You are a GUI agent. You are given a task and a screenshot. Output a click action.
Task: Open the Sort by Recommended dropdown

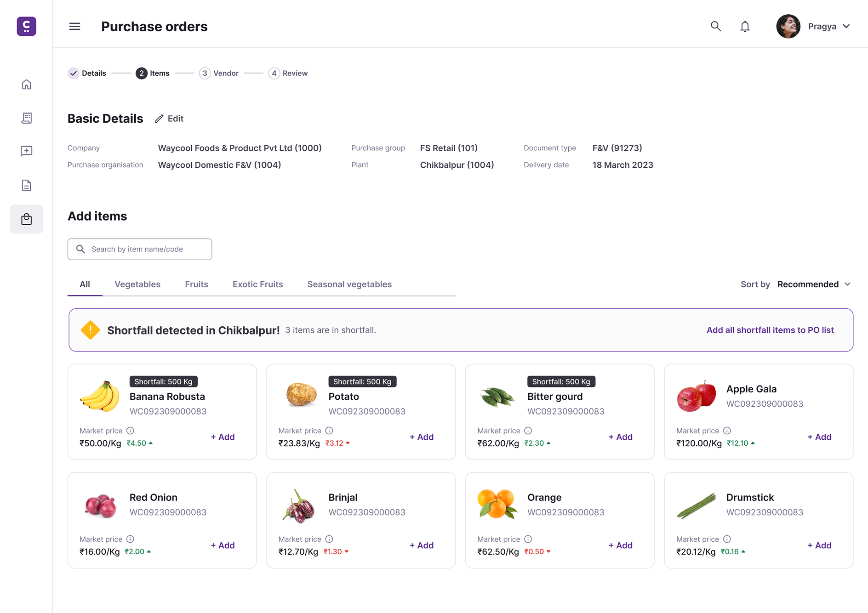click(x=813, y=284)
